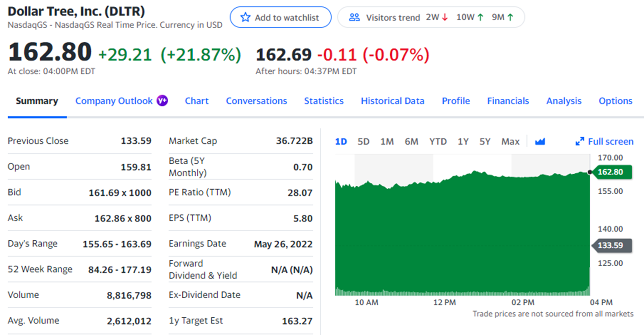644x335 pixels.
Task: View the Profile tab
Action: (456, 101)
